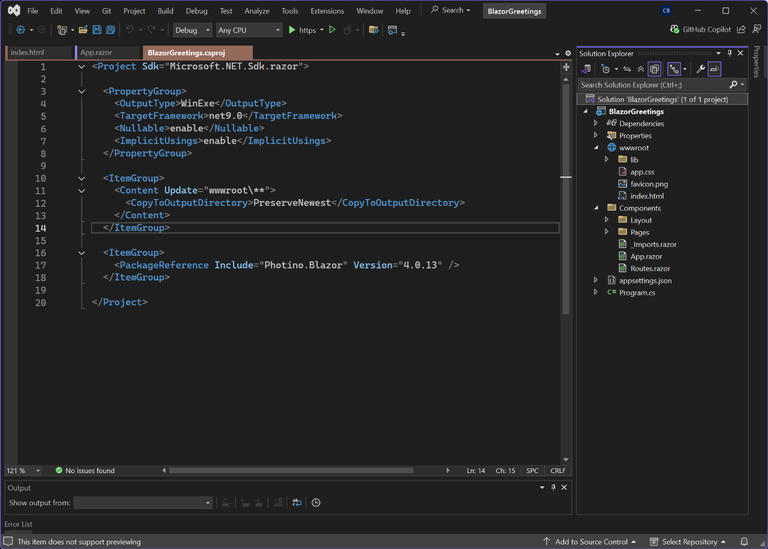Switch to the App.razor tab
The image size is (768, 549).
pyautogui.click(x=96, y=52)
